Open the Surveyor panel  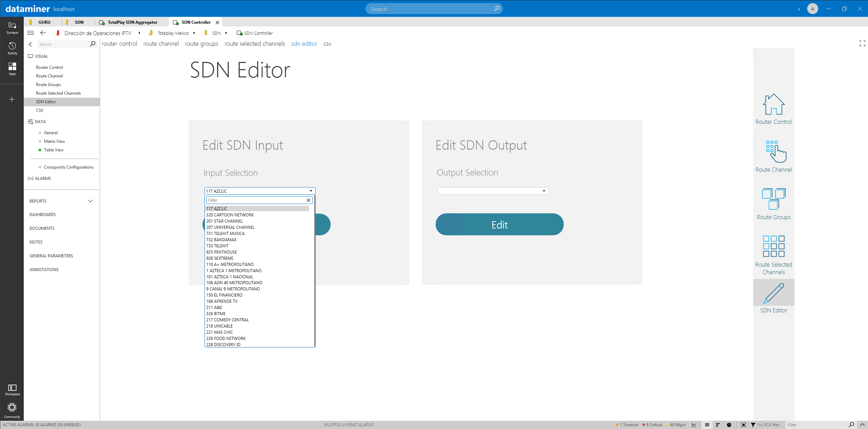click(x=12, y=28)
